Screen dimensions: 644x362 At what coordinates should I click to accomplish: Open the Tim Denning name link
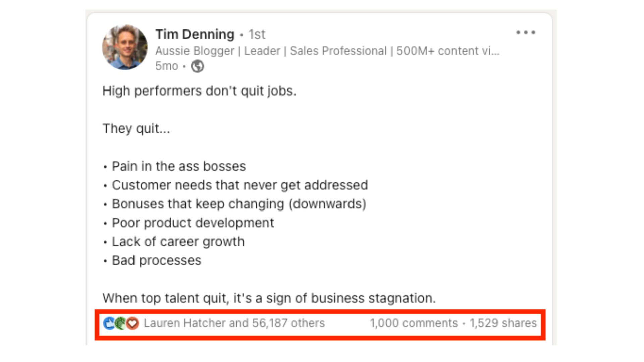[195, 34]
